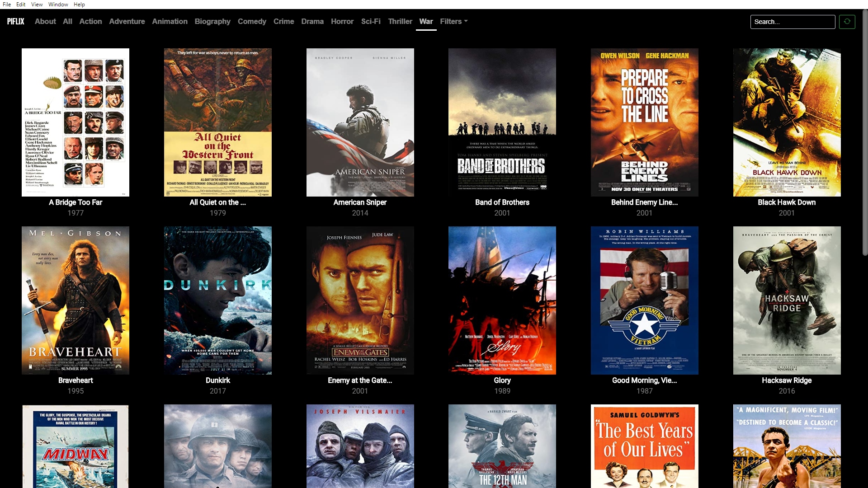Go to the About page
Screen dimensions: 868x488
tap(45, 21)
